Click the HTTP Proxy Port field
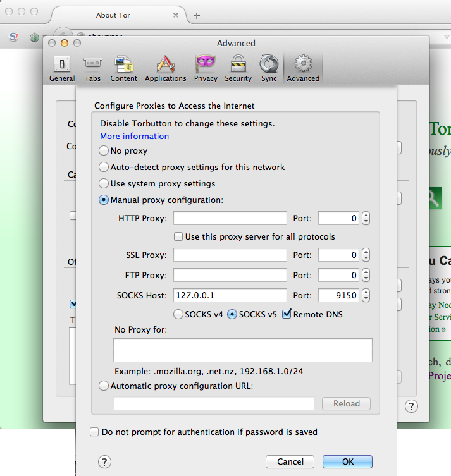451x476 pixels. pyautogui.click(x=338, y=218)
